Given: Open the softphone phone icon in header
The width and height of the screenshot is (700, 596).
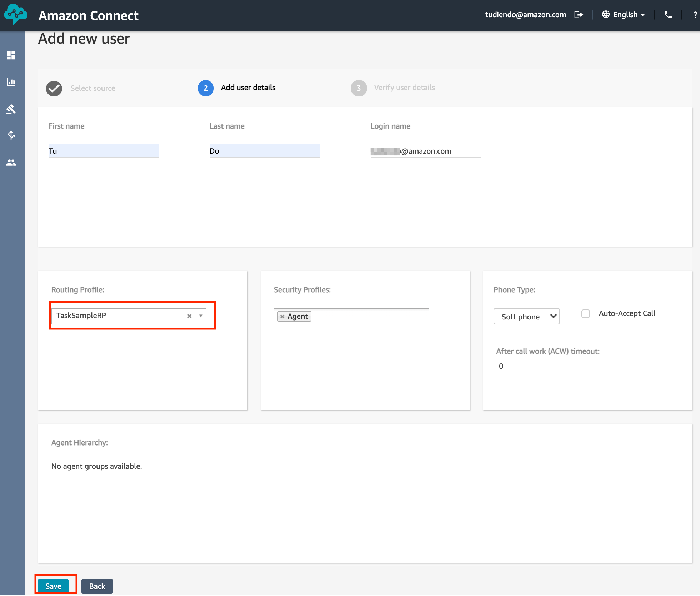Looking at the screenshot, I should pyautogui.click(x=668, y=15).
